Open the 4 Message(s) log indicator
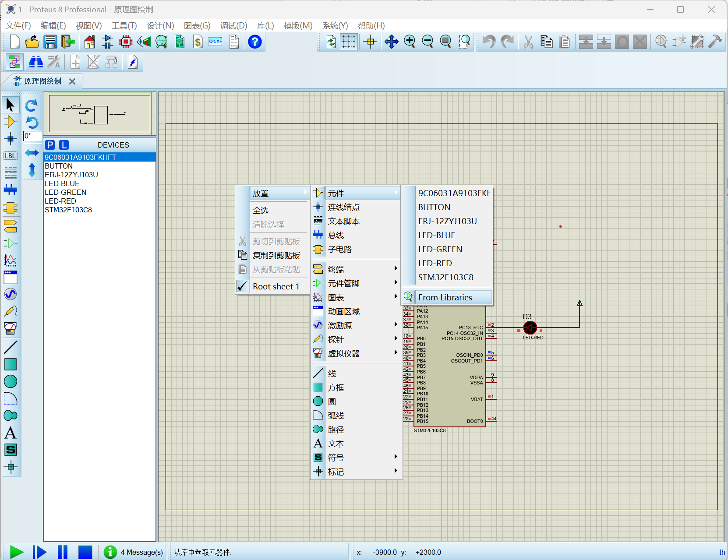The height and width of the screenshot is (560, 728). pyautogui.click(x=133, y=552)
